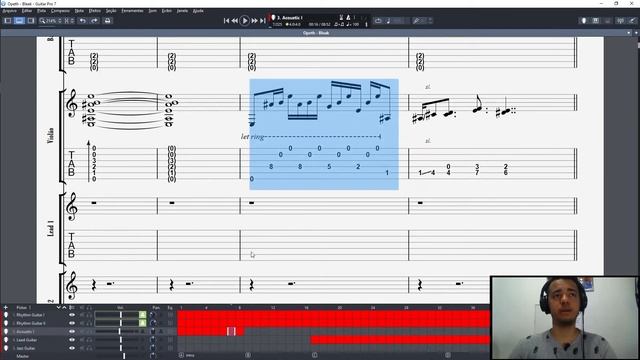
Task: Click the intro section marker icon
Action: pos(181,355)
